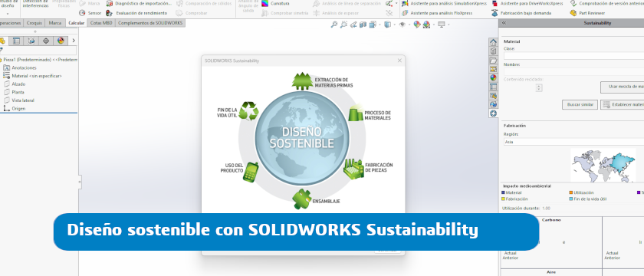Open File Explorer folder icon in task pane

pyautogui.click(x=493, y=61)
